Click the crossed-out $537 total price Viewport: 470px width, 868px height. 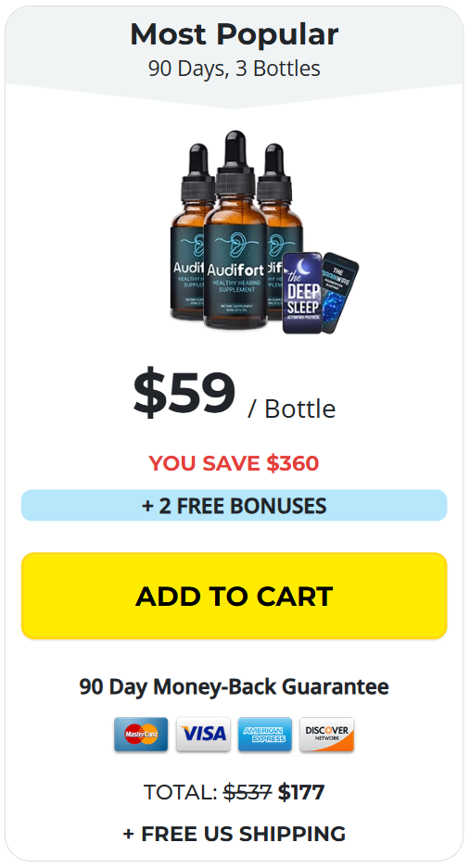(248, 792)
